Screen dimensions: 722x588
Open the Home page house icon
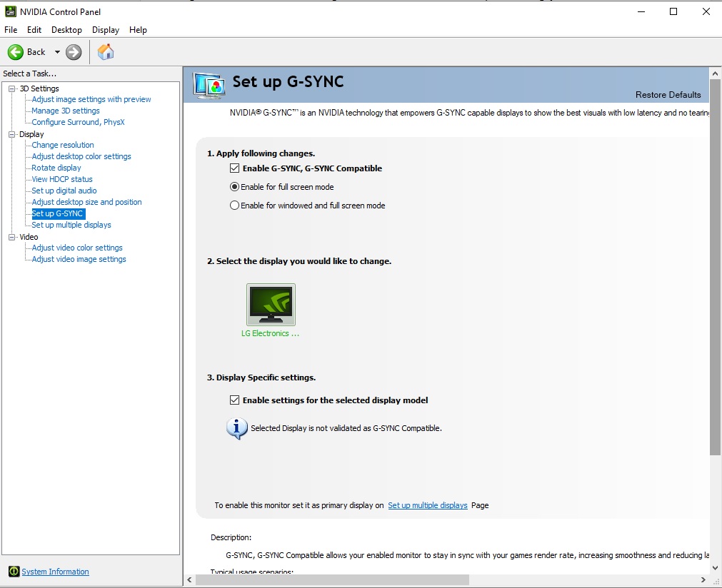(x=106, y=51)
